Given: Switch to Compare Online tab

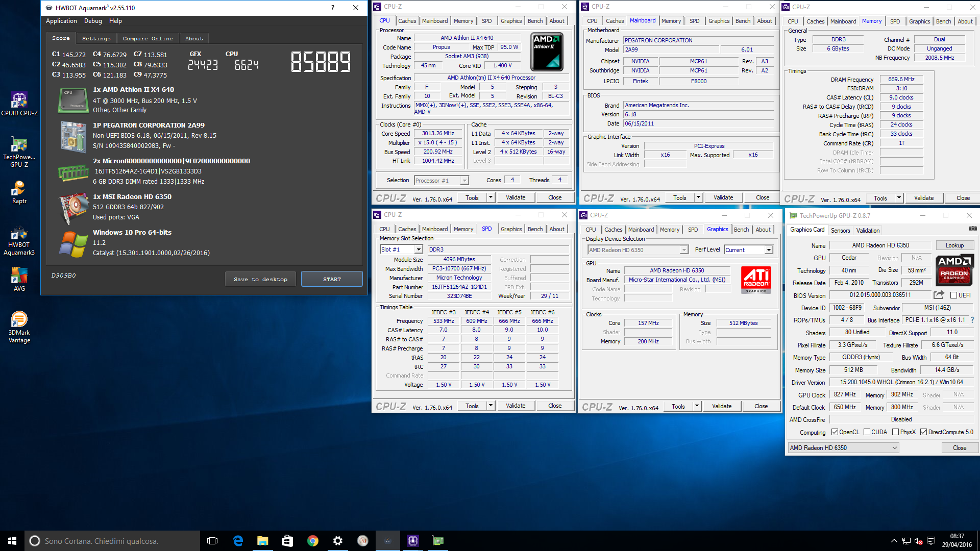Looking at the screenshot, I should click(x=148, y=38).
